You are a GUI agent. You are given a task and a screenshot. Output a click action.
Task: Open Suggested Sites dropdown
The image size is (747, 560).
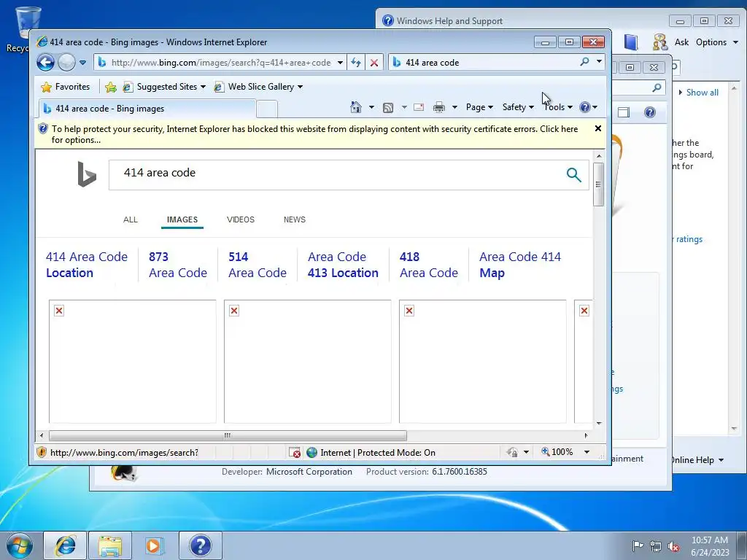tap(164, 87)
